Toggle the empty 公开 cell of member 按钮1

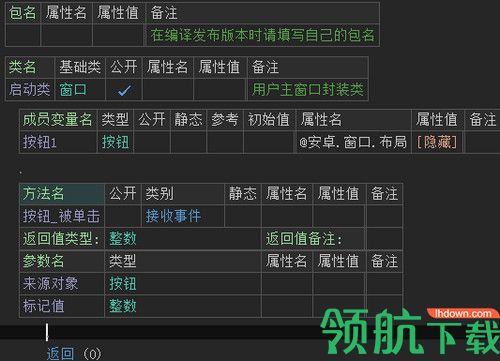(152, 142)
